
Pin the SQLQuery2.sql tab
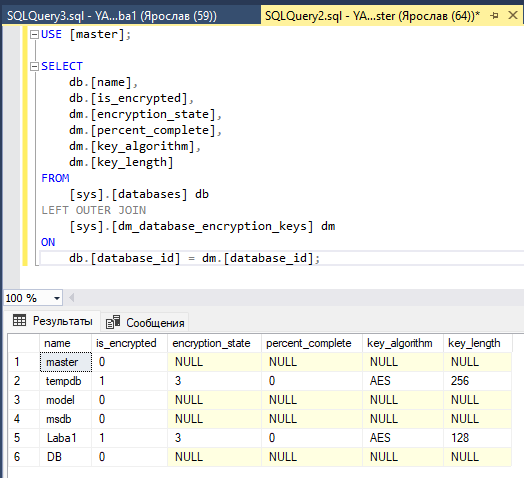494,15
